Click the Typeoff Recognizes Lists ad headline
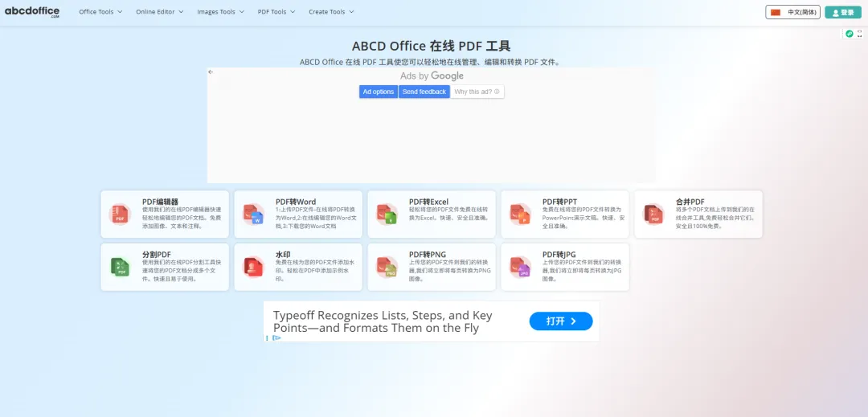 pyautogui.click(x=383, y=322)
